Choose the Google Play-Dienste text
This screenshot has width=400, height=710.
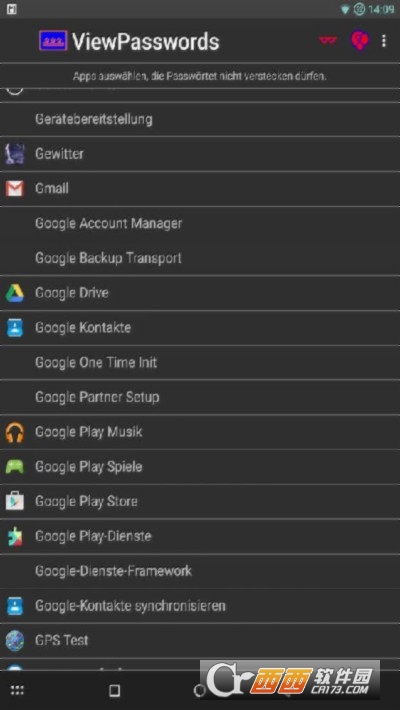(93, 537)
